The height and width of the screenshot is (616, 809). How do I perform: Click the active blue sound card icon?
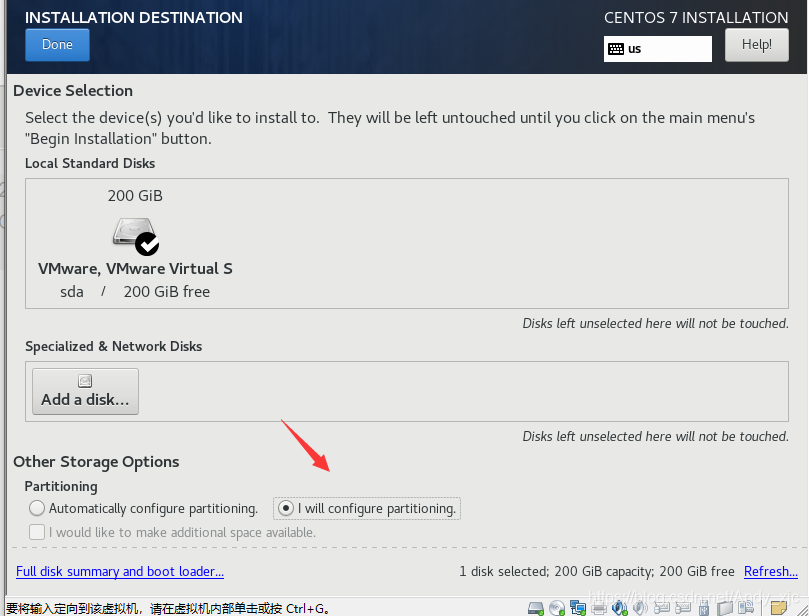coord(620,608)
